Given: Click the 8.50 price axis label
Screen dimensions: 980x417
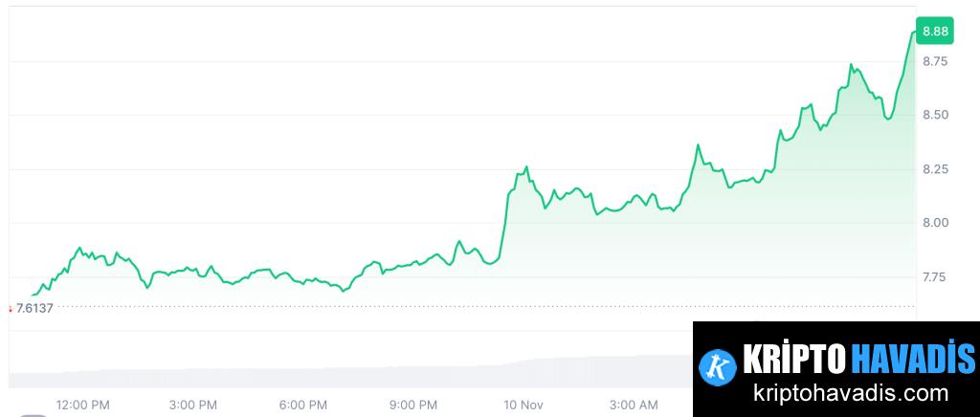Looking at the screenshot, I should click(x=935, y=115).
